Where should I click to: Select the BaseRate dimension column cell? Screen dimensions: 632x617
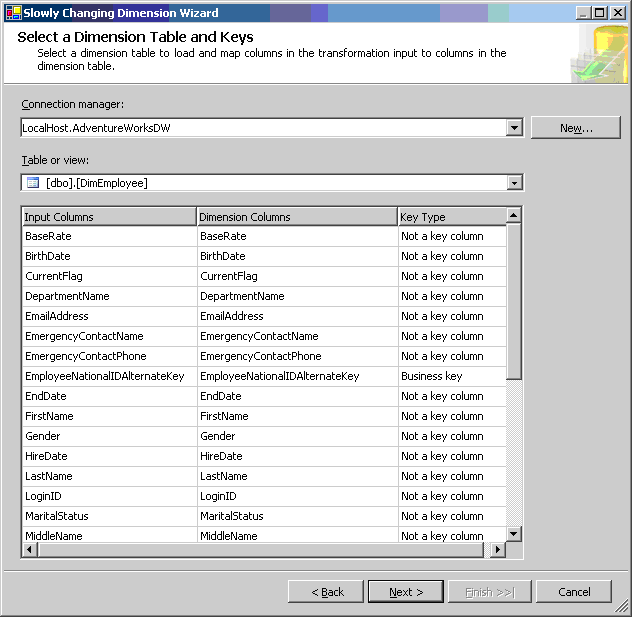click(296, 236)
